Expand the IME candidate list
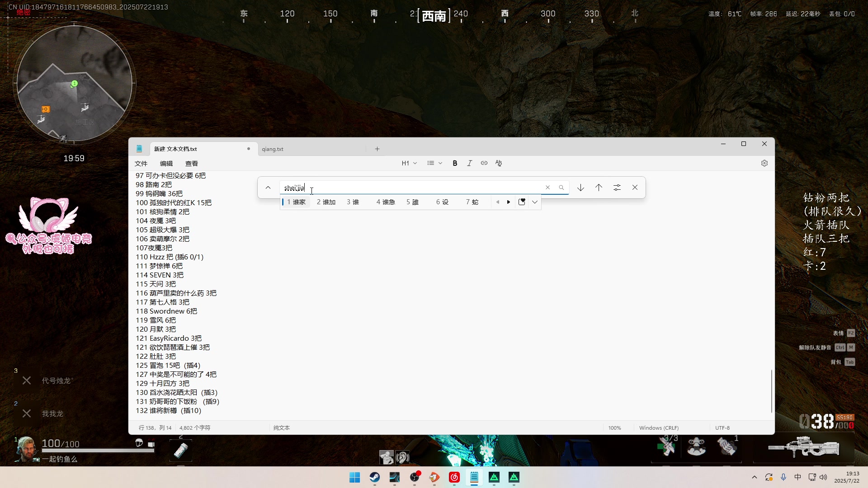 [x=535, y=202]
